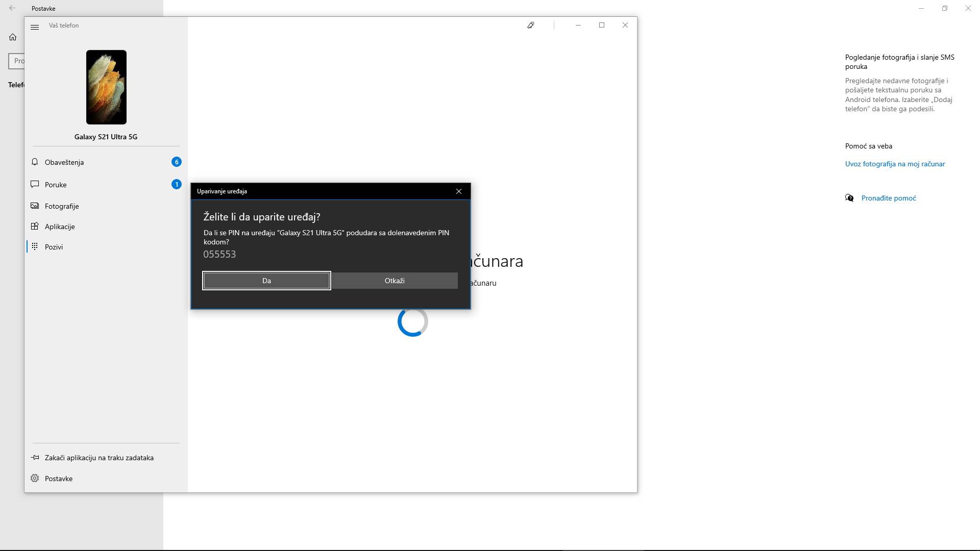Open Uvoz fotografija na moj računar link
Image resolution: width=980 pixels, height=551 pixels.
pyautogui.click(x=895, y=164)
